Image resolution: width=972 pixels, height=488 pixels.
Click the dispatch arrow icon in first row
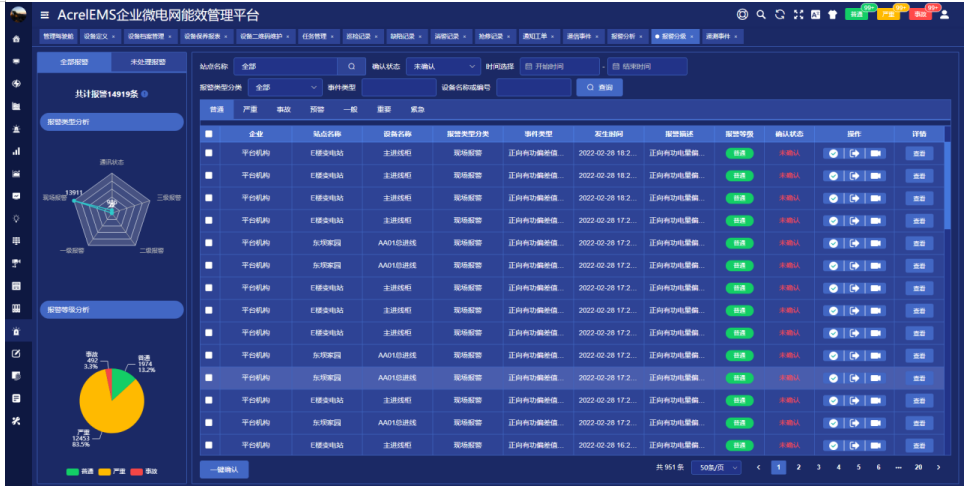(x=854, y=153)
